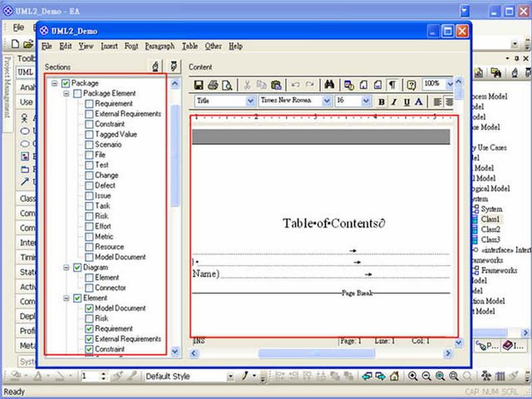Select Class2 in EA project browser

click(490, 229)
